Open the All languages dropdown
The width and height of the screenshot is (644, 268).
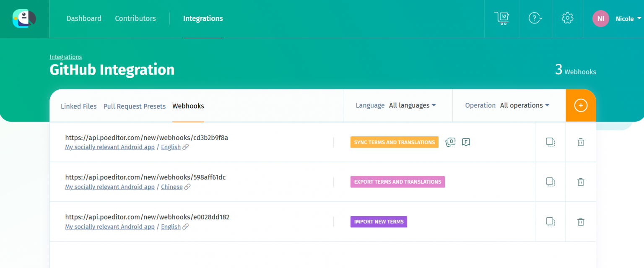point(412,105)
